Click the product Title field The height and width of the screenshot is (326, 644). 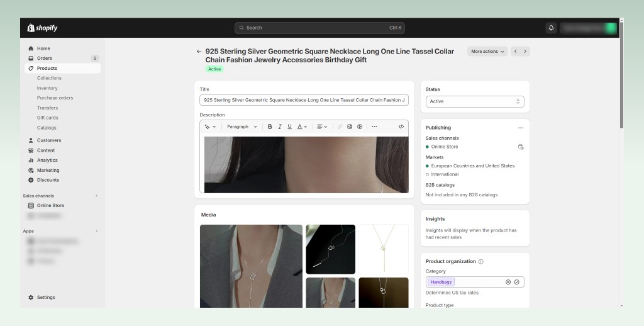point(304,100)
